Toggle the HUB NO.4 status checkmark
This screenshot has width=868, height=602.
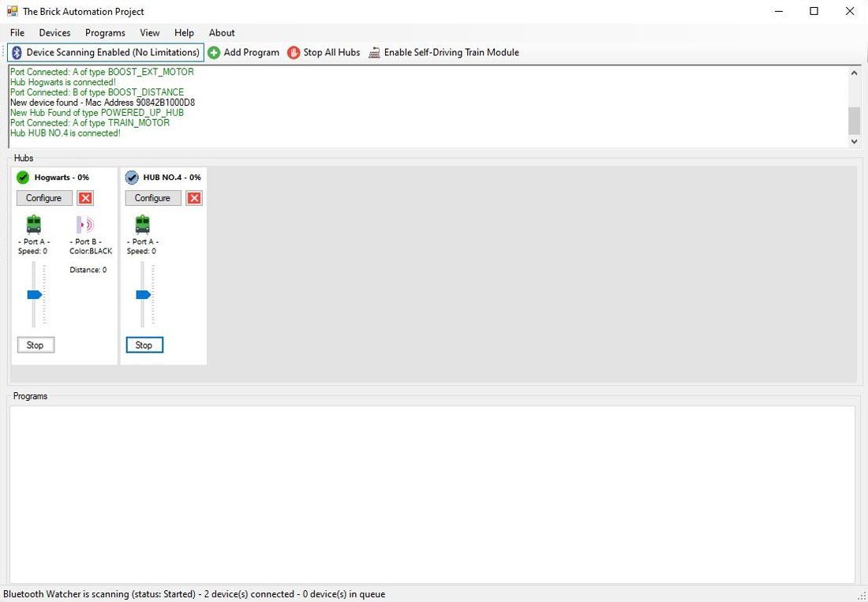pos(132,178)
